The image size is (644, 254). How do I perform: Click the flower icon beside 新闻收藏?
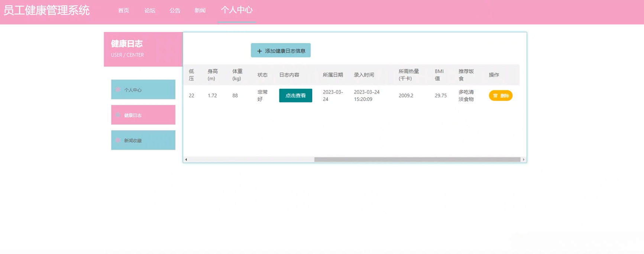118,140
